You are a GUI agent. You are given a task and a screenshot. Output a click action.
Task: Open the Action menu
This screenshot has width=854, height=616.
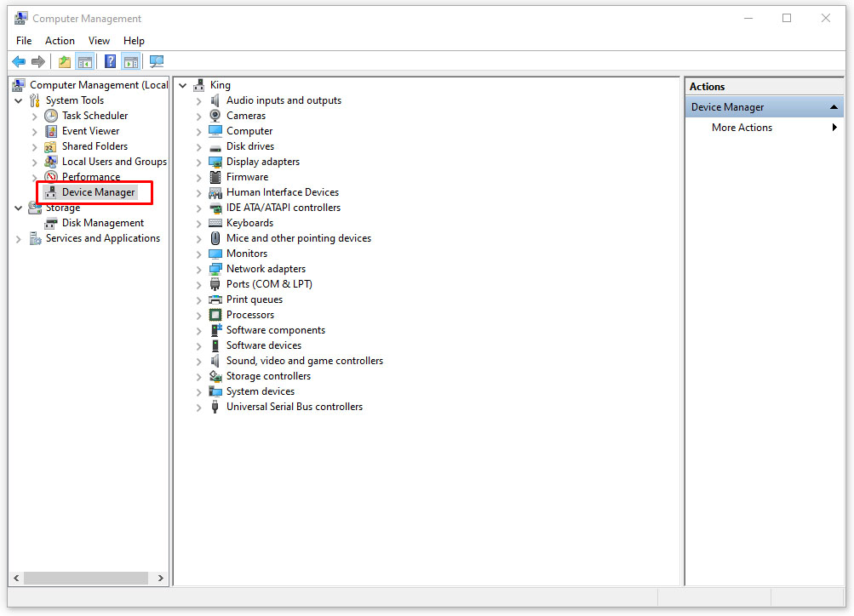60,41
